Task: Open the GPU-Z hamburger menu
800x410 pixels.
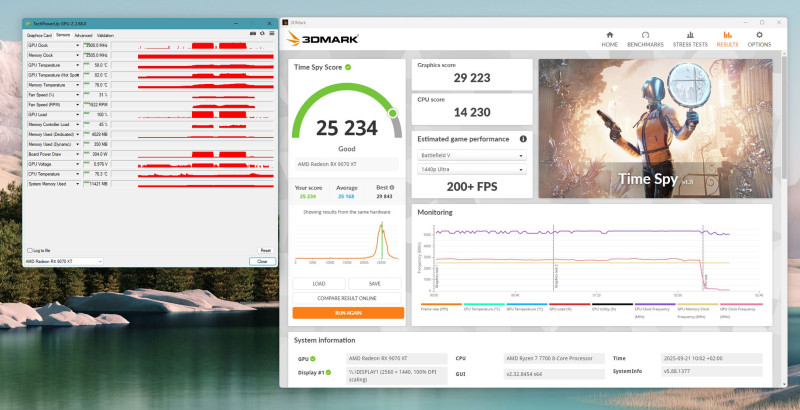Action: point(272,34)
